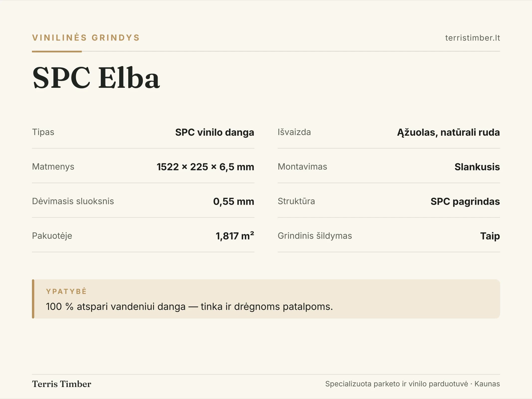Click the Grindinis šildymas label
The width and height of the screenshot is (532, 399).
click(x=315, y=236)
